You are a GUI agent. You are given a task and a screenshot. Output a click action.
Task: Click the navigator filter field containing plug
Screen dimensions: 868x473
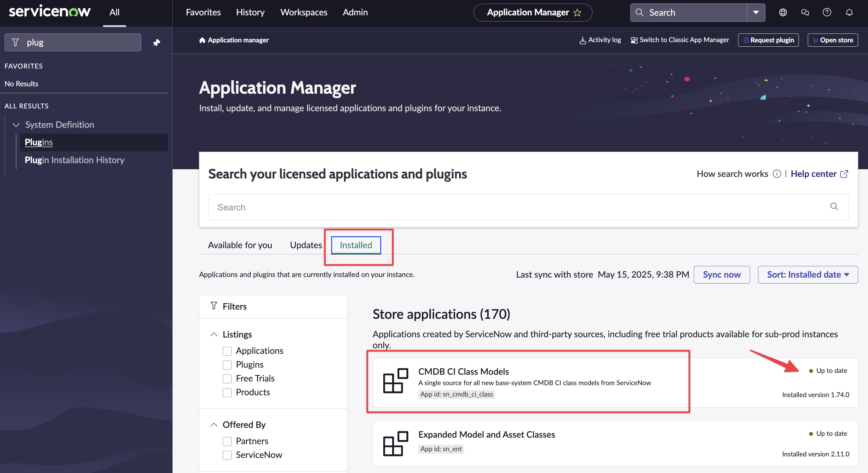pos(73,42)
